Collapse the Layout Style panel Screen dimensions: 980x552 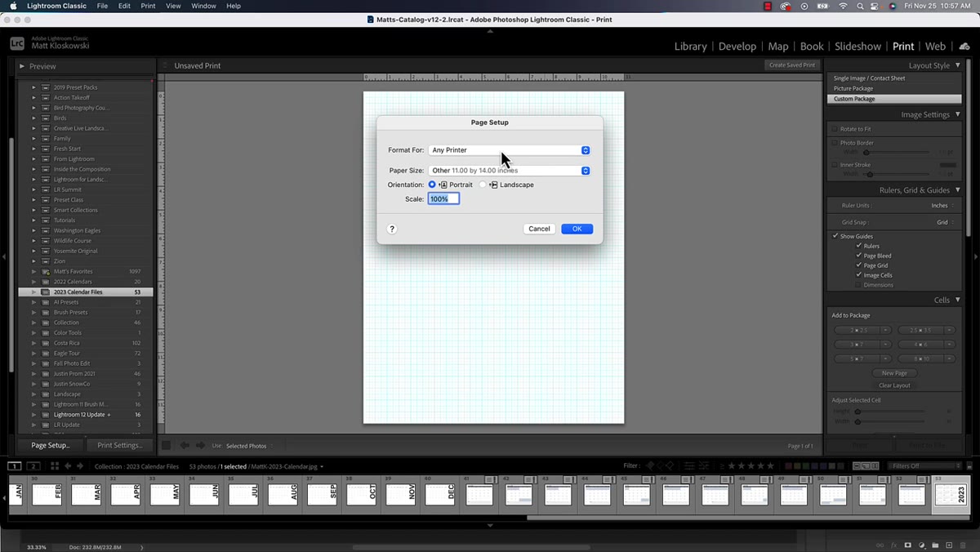click(x=958, y=65)
